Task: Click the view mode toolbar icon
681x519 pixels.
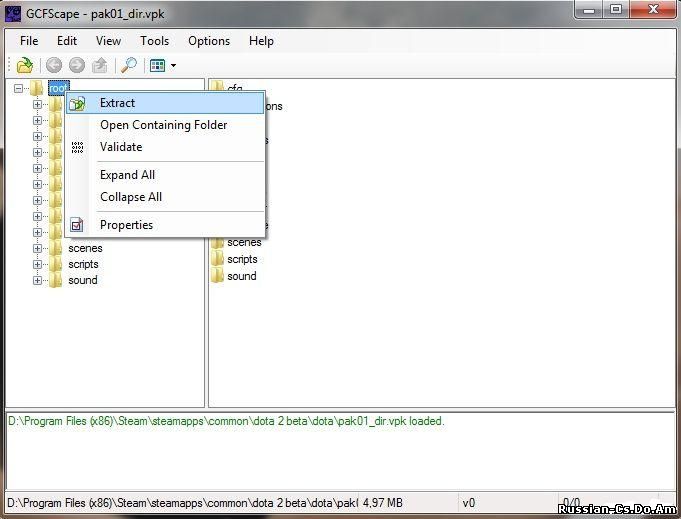Action: (157, 66)
